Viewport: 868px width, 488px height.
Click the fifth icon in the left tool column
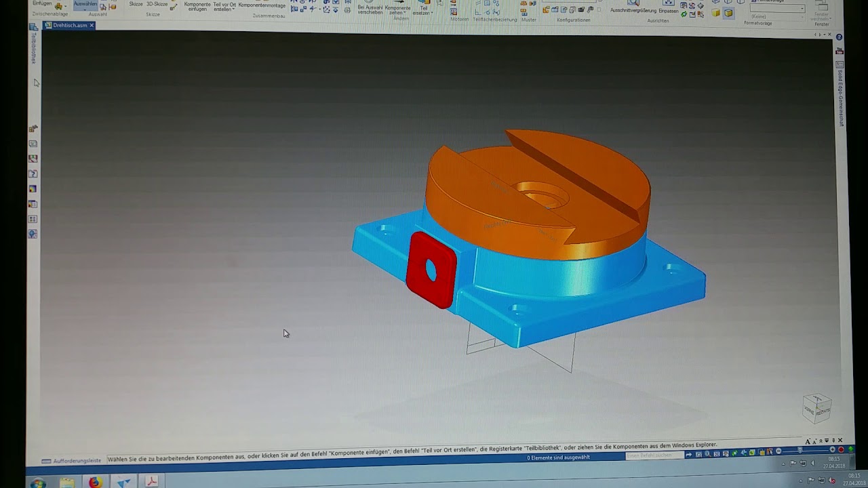click(x=33, y=189)
